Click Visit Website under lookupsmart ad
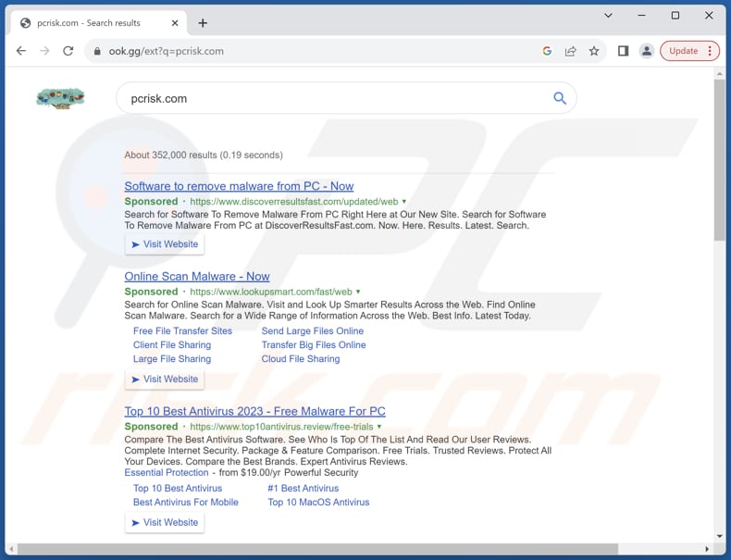Viewport: 731px width, 560px height. tap(165, 380)
